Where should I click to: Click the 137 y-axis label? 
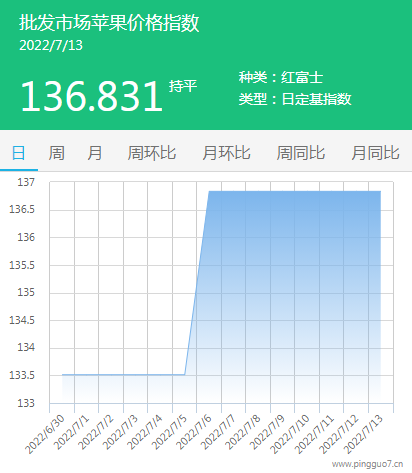click(x=26, y=182)
